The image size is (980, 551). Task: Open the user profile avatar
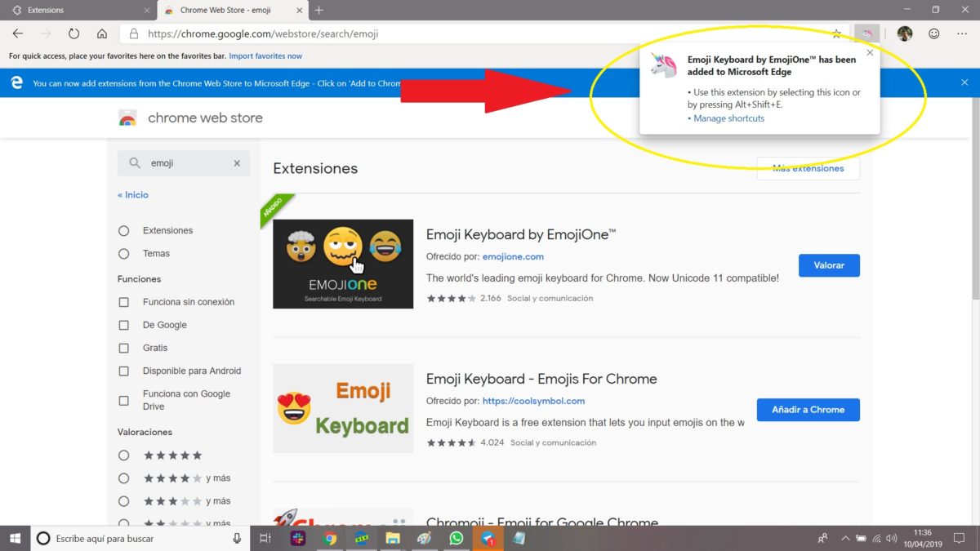point(904,34)
